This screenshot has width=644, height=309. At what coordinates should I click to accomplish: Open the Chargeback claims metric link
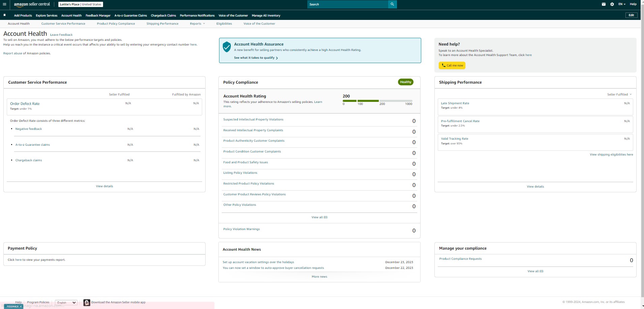[x=29, y=160]
